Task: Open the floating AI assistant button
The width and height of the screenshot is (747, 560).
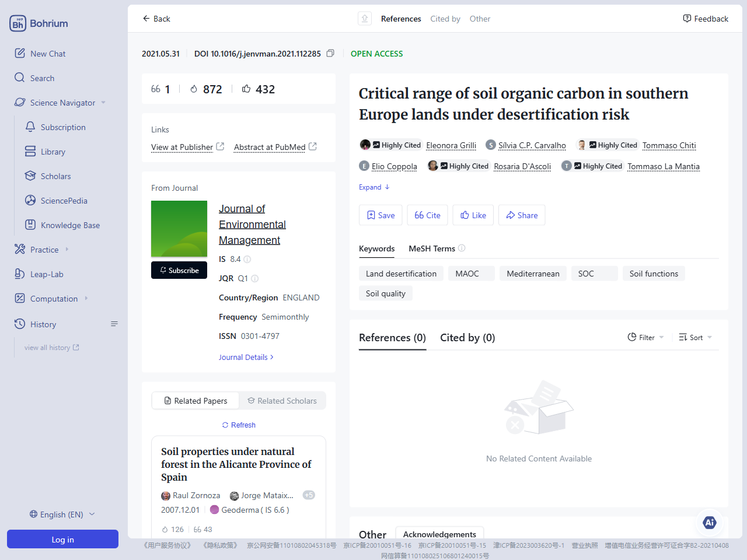Action: 710,523
